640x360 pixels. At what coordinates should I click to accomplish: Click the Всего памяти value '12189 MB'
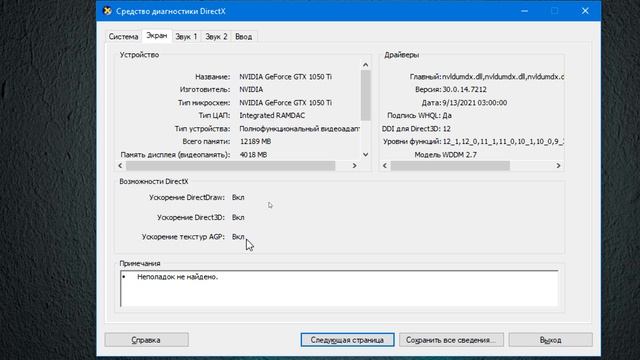(x=256, y=141)
